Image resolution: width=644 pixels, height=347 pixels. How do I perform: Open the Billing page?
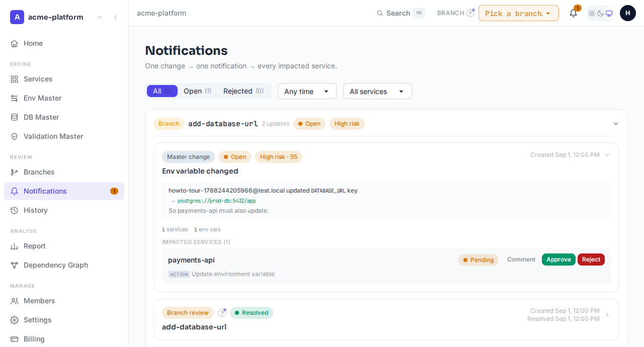64,339
